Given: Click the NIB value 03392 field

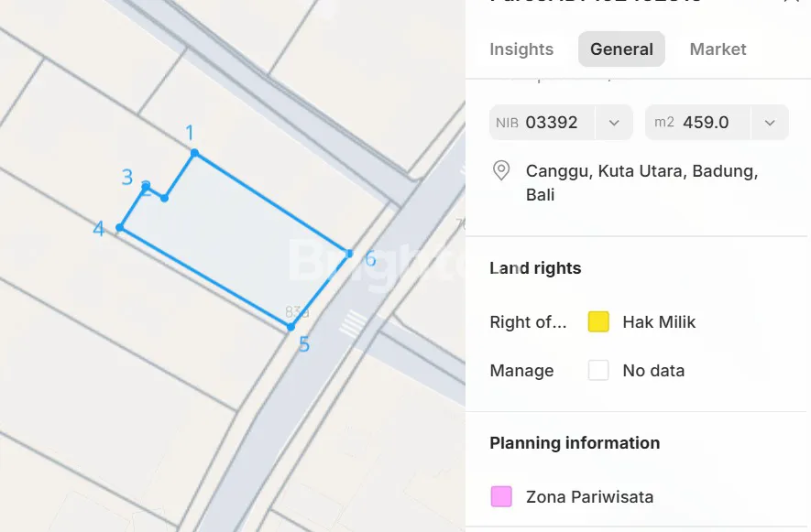Looking at the screenshot, I should [x=551, y=123].
